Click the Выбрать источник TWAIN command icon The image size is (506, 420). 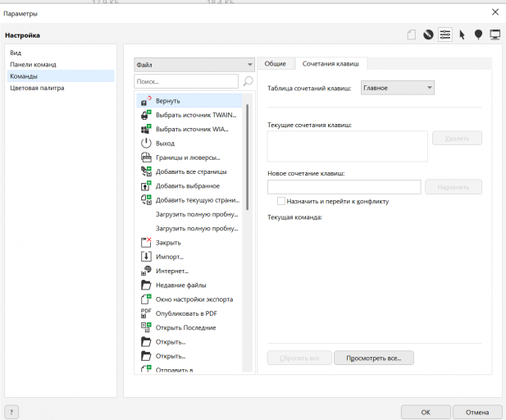146,115
